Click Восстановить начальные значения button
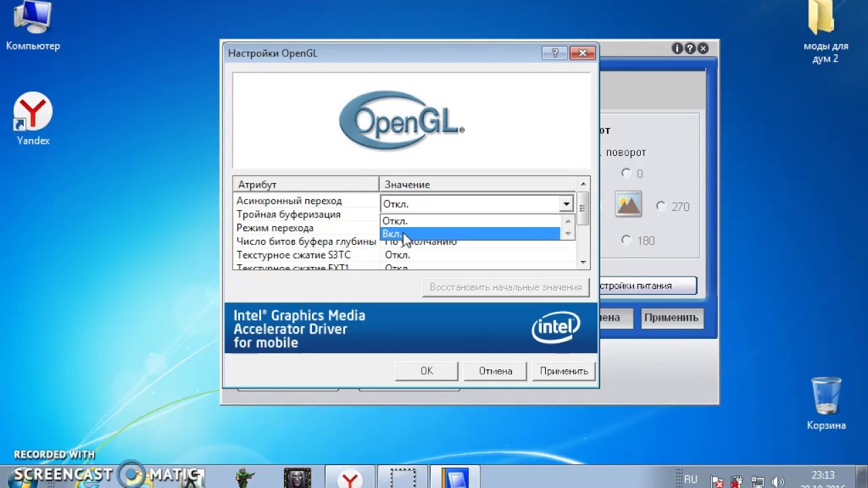The image size is (868, 488). coord(506,287)
